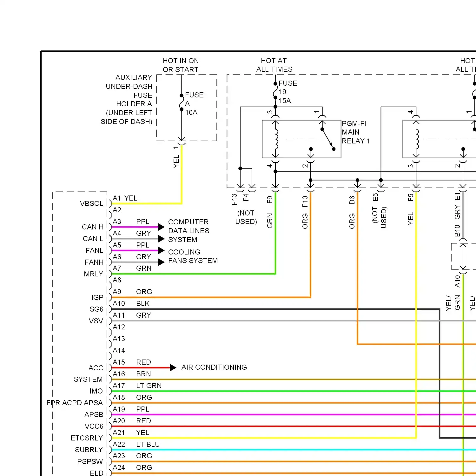This screenshot has height=476, width=476.
Task: Click the relay 1 coil symbol
Action: (276, 139)
